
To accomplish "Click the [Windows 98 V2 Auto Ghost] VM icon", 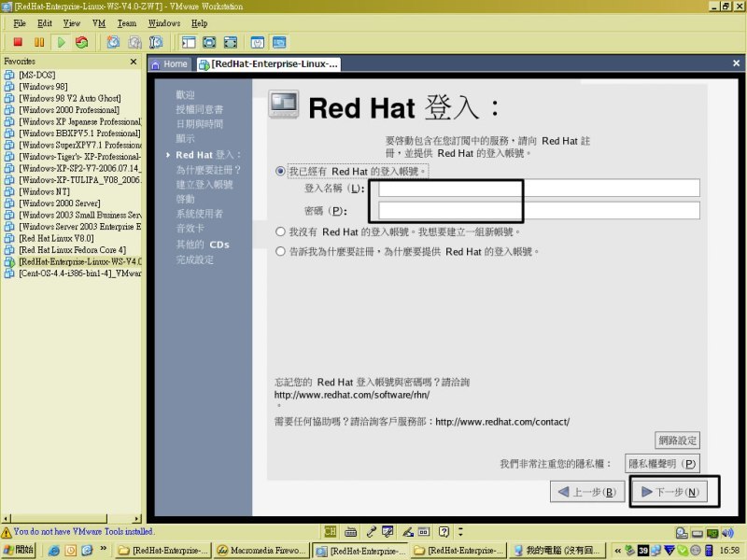I will coord(9,98).
